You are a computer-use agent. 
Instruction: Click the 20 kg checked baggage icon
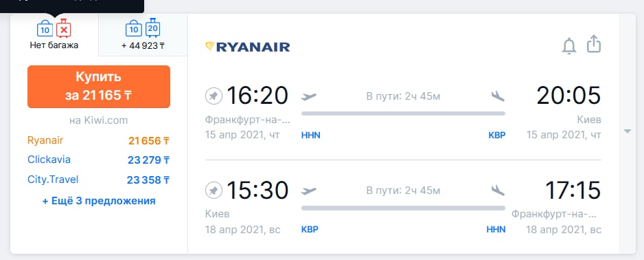point(152,28)
